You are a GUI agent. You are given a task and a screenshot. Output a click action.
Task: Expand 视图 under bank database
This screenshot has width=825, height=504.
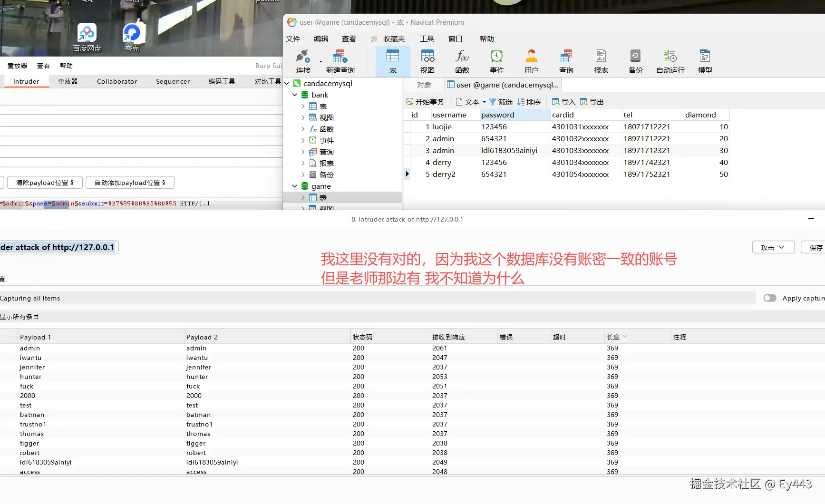pos(303,117)
